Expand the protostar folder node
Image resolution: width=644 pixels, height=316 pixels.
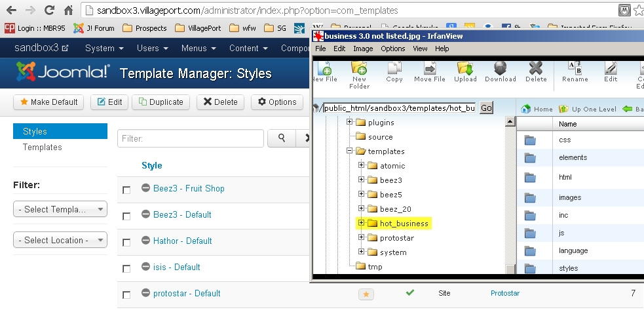pyautogui.click(x=362, y=237)
